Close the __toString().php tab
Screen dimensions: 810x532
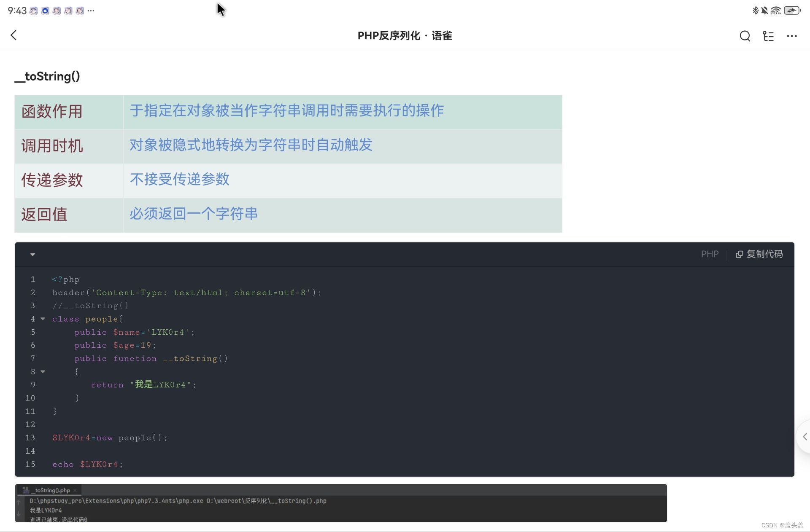coord(75,490)
